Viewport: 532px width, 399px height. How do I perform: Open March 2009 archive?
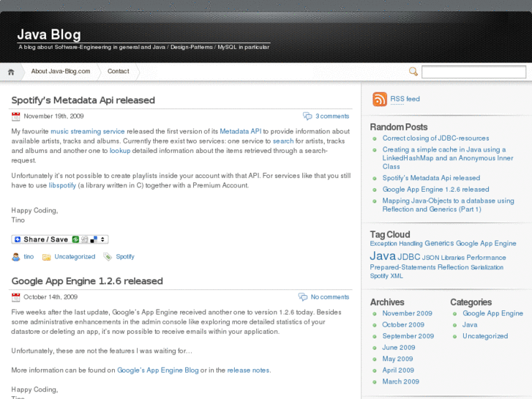point(401,381)
